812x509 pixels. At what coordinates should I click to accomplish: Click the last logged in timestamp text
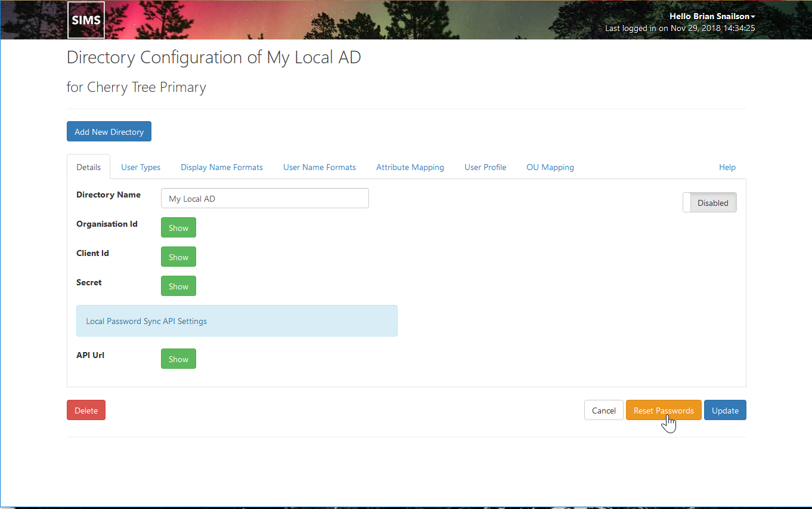coord(680,28)
